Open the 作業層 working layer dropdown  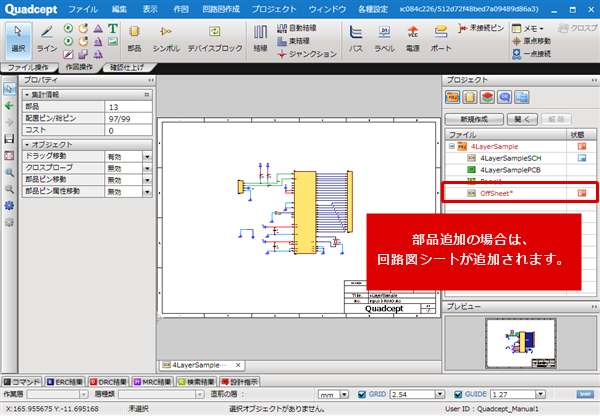click(84, 394)
